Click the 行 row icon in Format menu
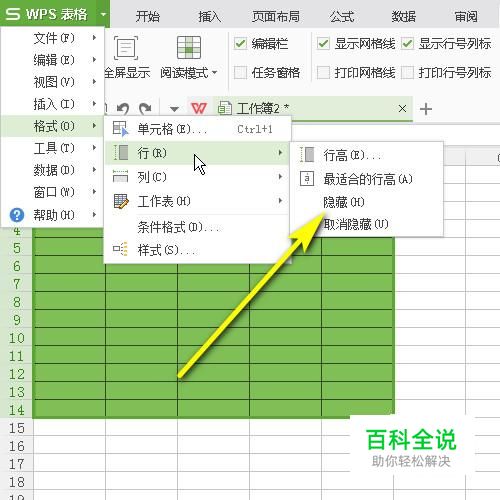Viewport: 500px width, 500px height. click(121, 153)
